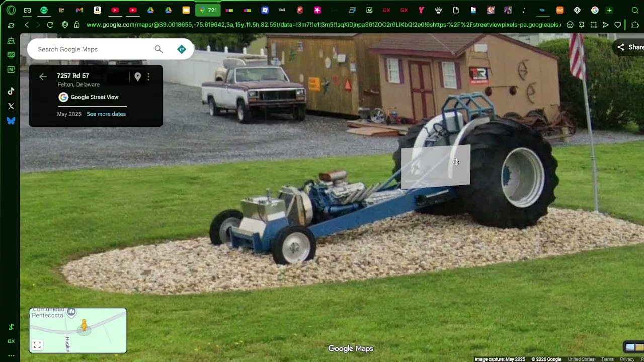The width and height of the screenshot is (644, 362).
Task: Click the '7257 Rd 57' address text
Action: (x=73, y=76)
